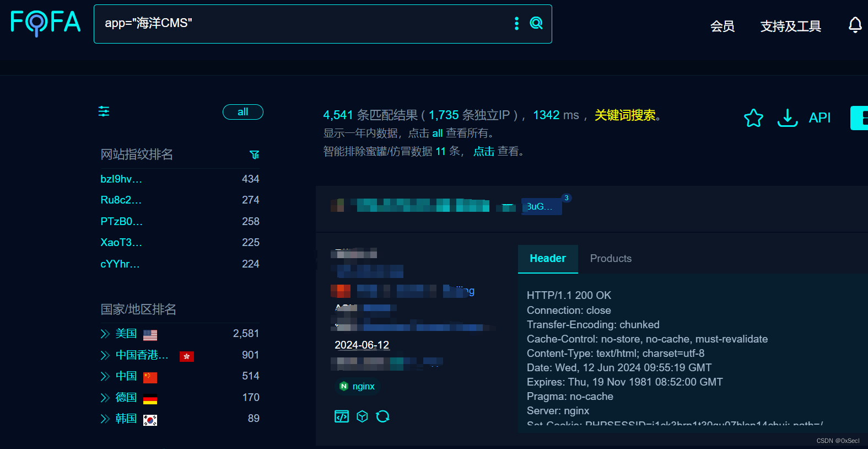This screenshot has width=868, height=449.
Task: Open the 支持及工具 menu
Action: click(791, 26)
